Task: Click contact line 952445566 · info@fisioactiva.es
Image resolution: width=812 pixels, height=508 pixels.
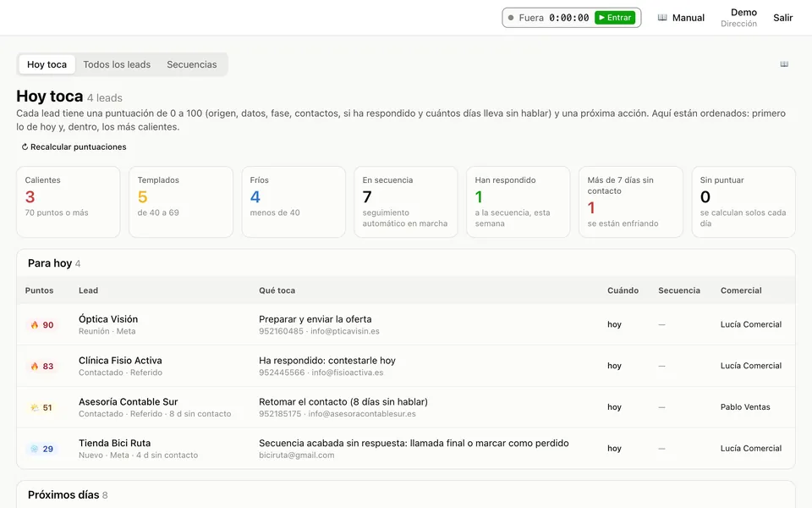Action: (x=321, y=373)
